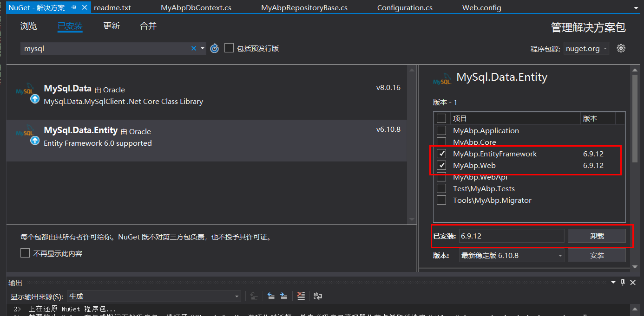
Task: Toggle include prerelease checkbox
Action: (229, 48)
